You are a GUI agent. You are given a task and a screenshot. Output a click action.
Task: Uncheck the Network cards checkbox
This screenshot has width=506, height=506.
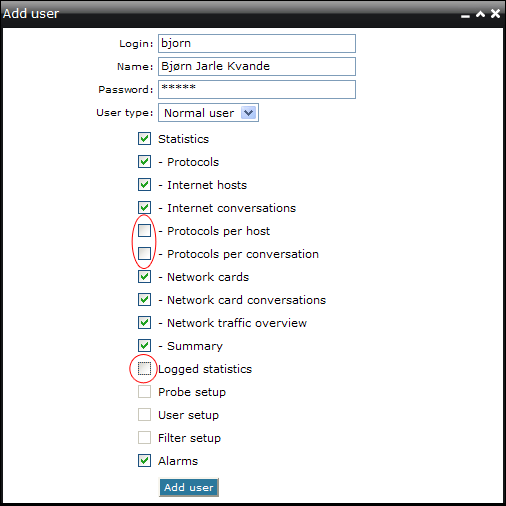144,277
